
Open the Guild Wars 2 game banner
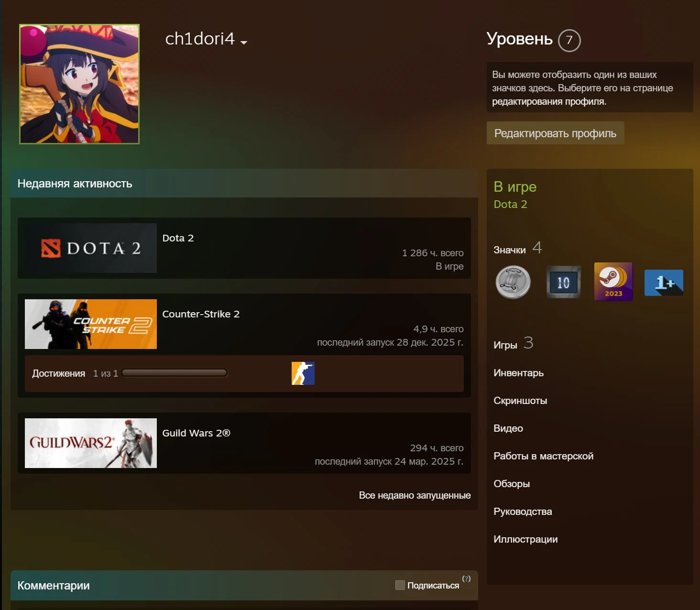(91, 443)
